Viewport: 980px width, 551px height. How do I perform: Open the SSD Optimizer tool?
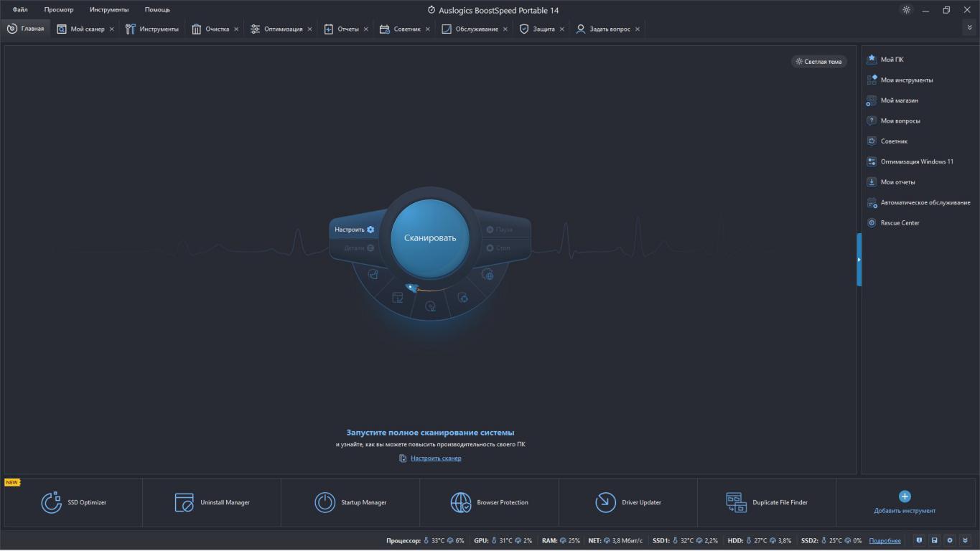(x=73, y=502)
